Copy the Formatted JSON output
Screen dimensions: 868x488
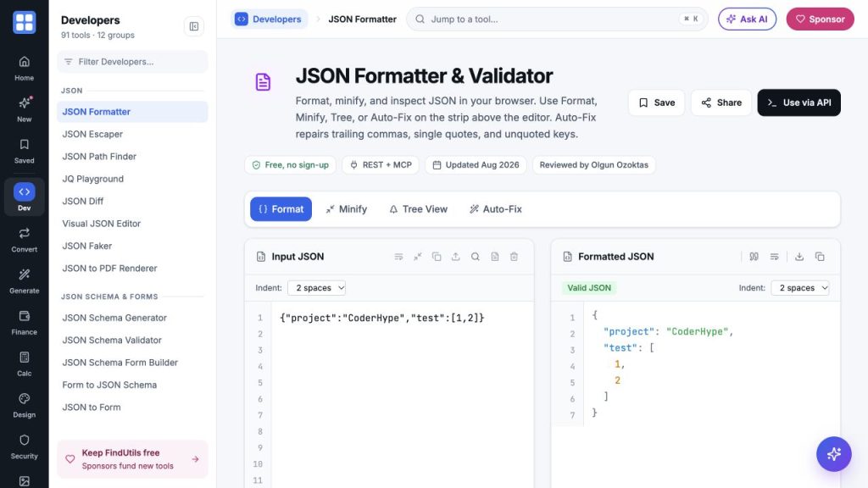(820, 257)
